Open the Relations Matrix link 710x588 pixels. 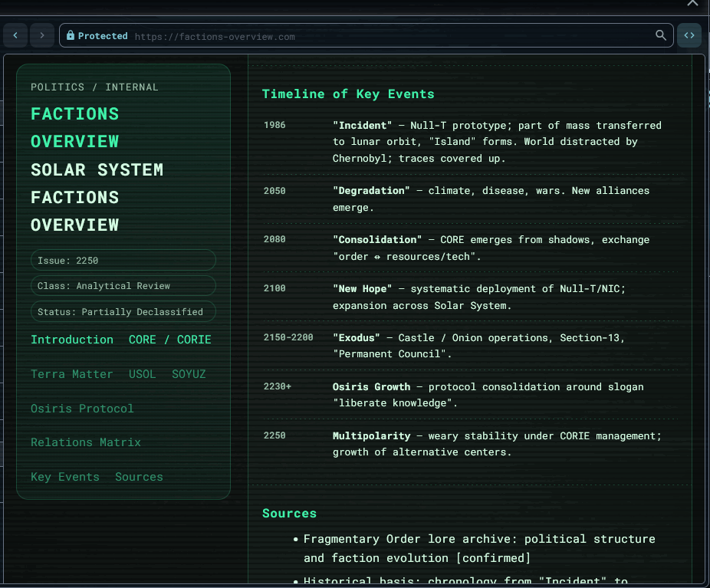point(86,442)
